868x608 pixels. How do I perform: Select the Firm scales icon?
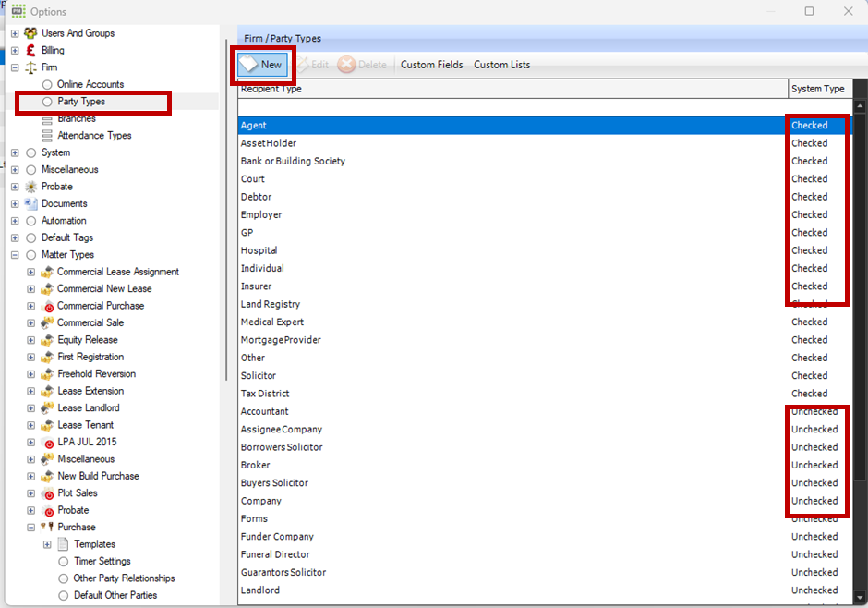click(30, 67)
